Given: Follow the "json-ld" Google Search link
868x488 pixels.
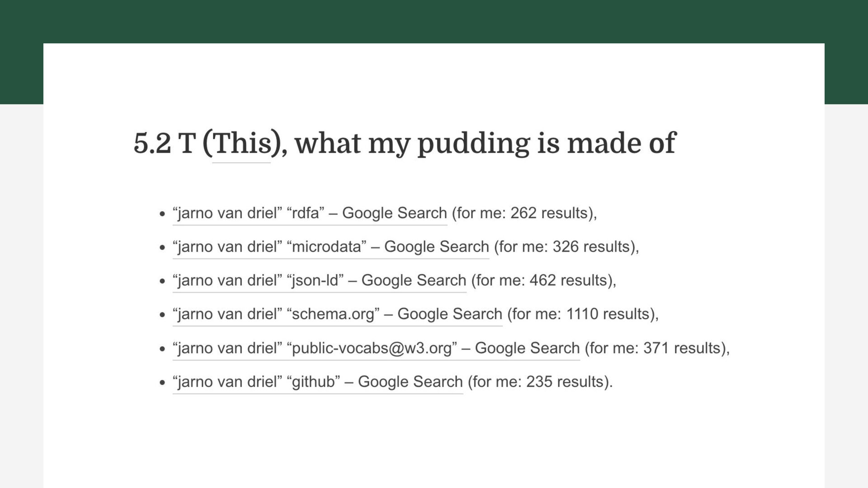Looking at the screenshot, I should pyautogui.click(x=319, y=281).
